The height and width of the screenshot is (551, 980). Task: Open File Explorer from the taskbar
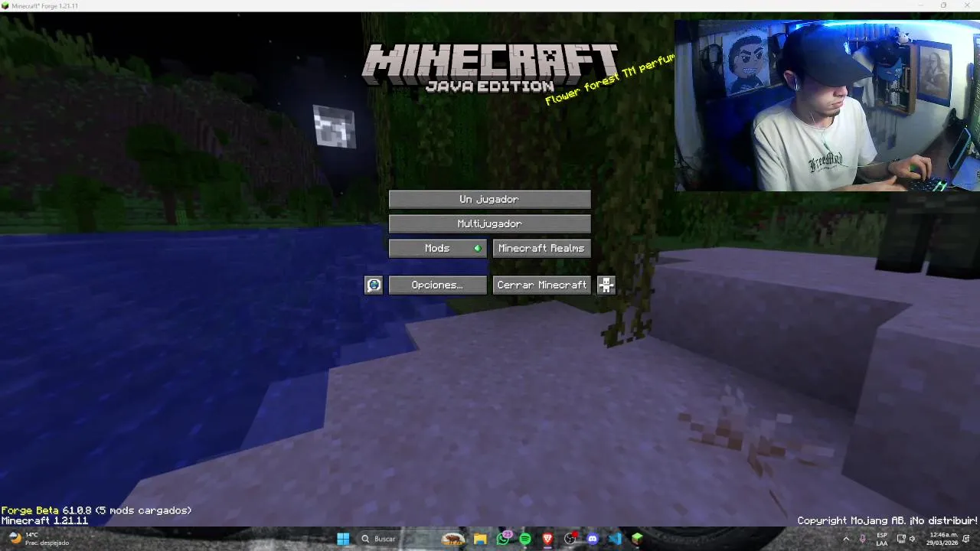tap(480, 539)
